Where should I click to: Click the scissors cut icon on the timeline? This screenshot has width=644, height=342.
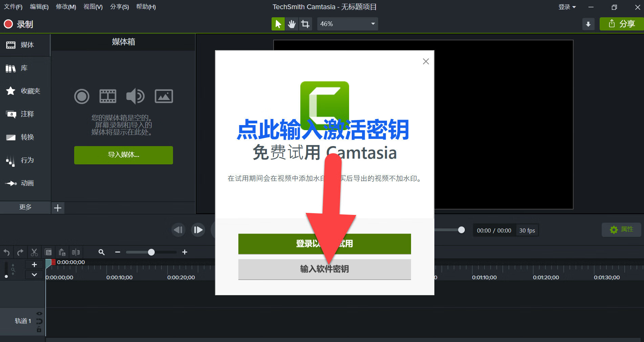tap(34, 252)
